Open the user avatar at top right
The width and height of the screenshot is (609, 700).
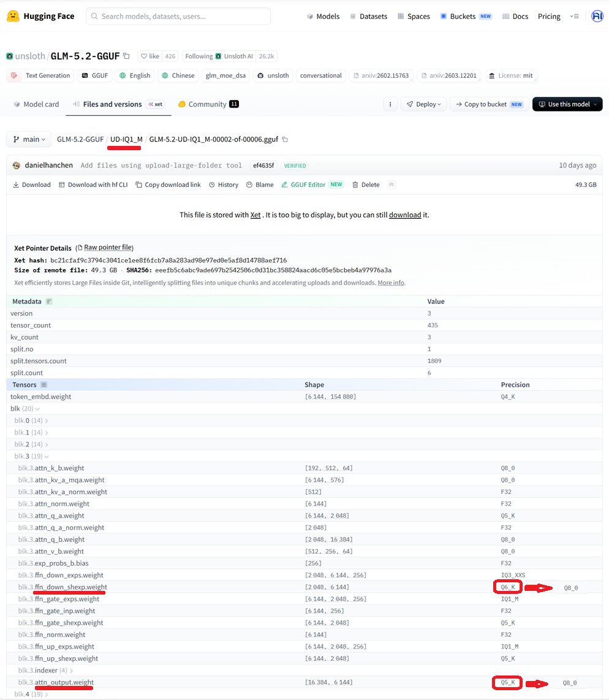597,16
